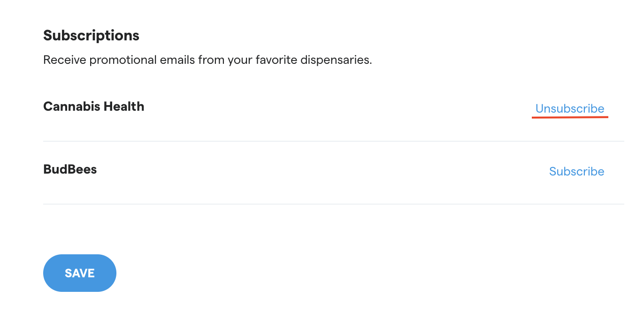644x320 pixels.
Task: Click the Unsubscribe link for Cannabis Health
Action: click(569, 108)
